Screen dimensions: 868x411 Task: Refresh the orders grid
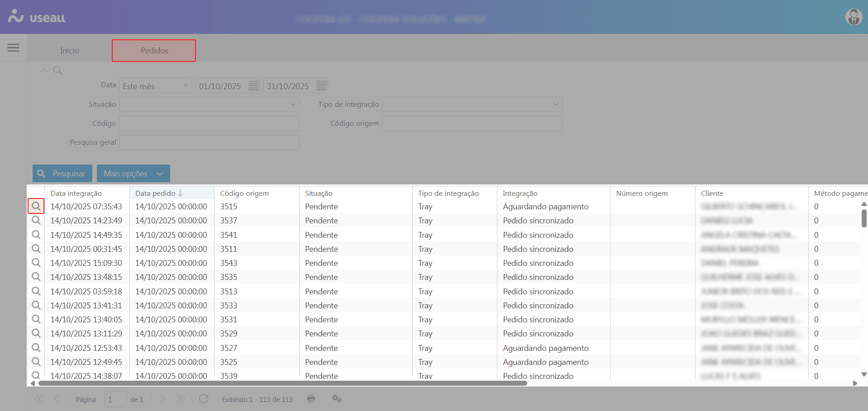204,399
